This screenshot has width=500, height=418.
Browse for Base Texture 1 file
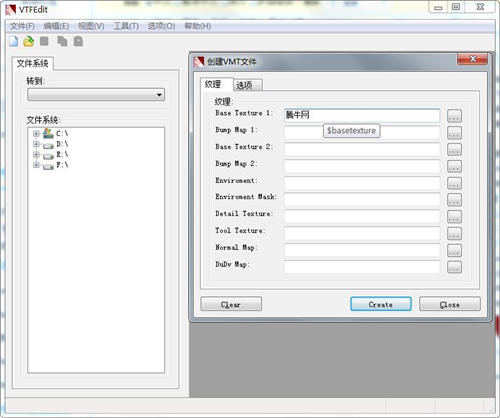pyautogui.click(x=454, y=116)
